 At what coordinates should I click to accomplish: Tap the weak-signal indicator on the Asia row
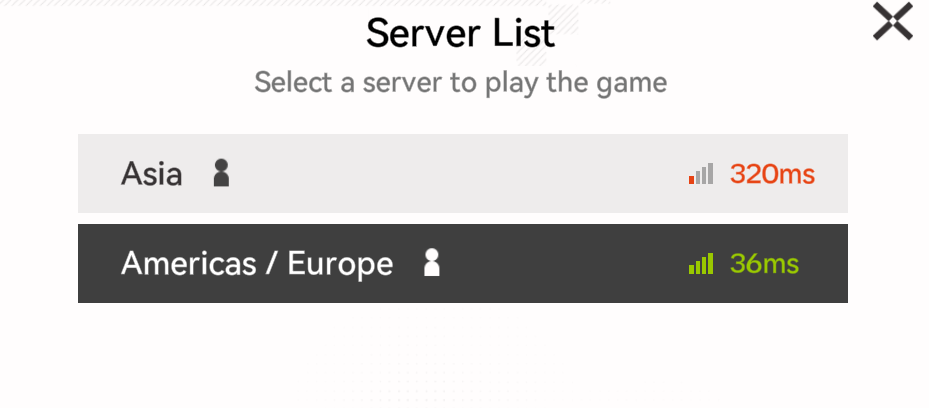coord(701,174)
